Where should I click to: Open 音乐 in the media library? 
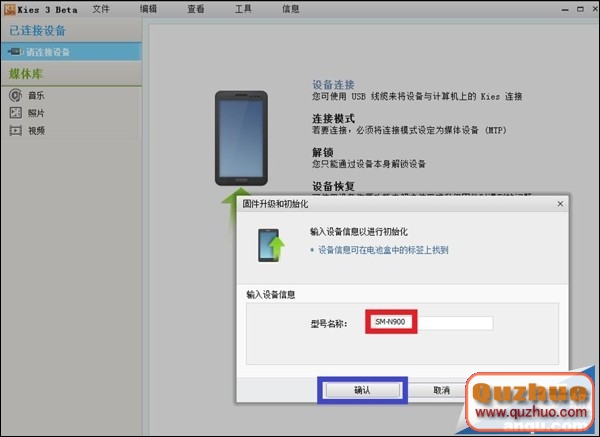[36, 95]
